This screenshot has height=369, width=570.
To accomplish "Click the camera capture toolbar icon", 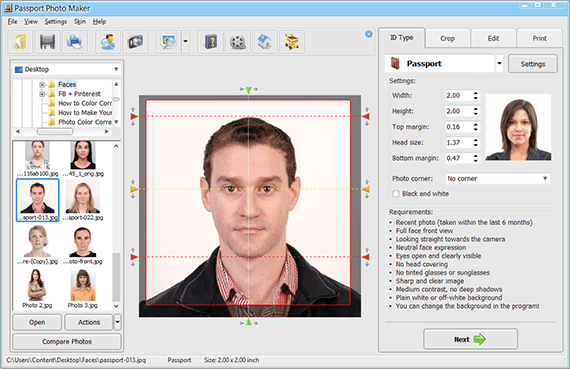I will [x=135, y=42].
